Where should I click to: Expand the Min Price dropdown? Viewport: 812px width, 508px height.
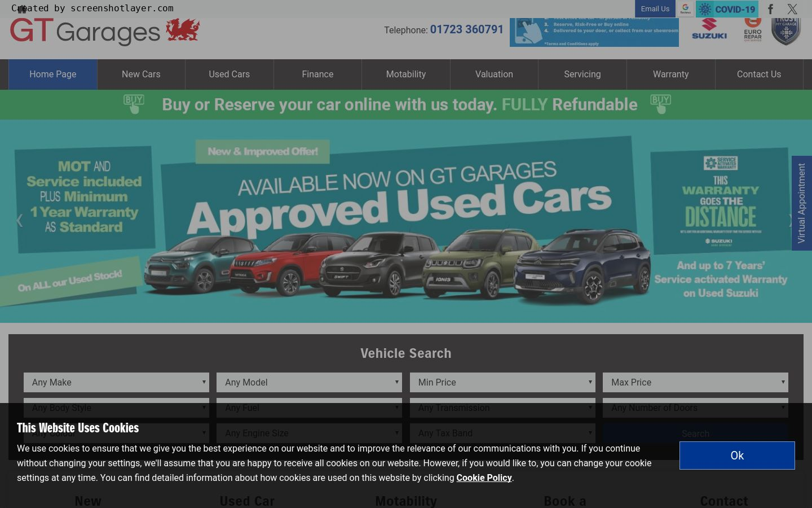(x=502, y=382)
